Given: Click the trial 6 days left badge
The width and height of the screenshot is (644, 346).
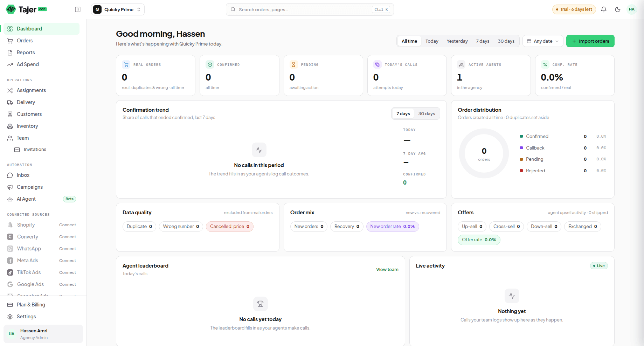Looking at the screenshot, I should pos(574,9).
